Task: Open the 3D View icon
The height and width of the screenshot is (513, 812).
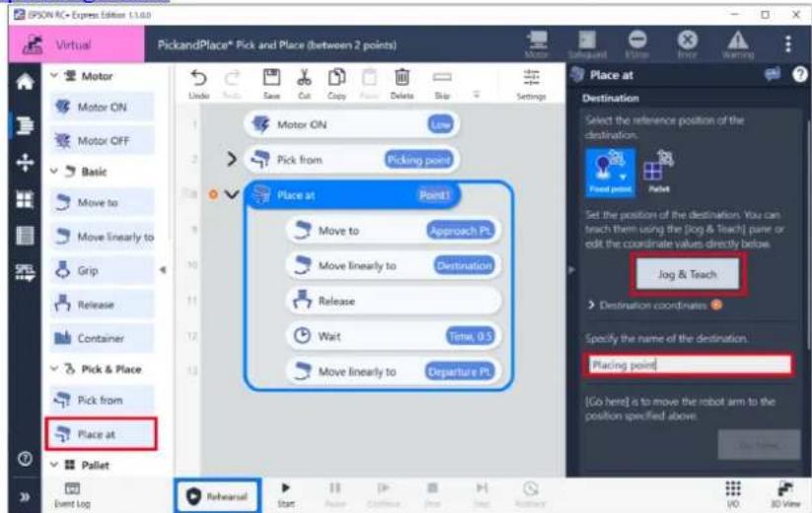Action: coord(785,494)
